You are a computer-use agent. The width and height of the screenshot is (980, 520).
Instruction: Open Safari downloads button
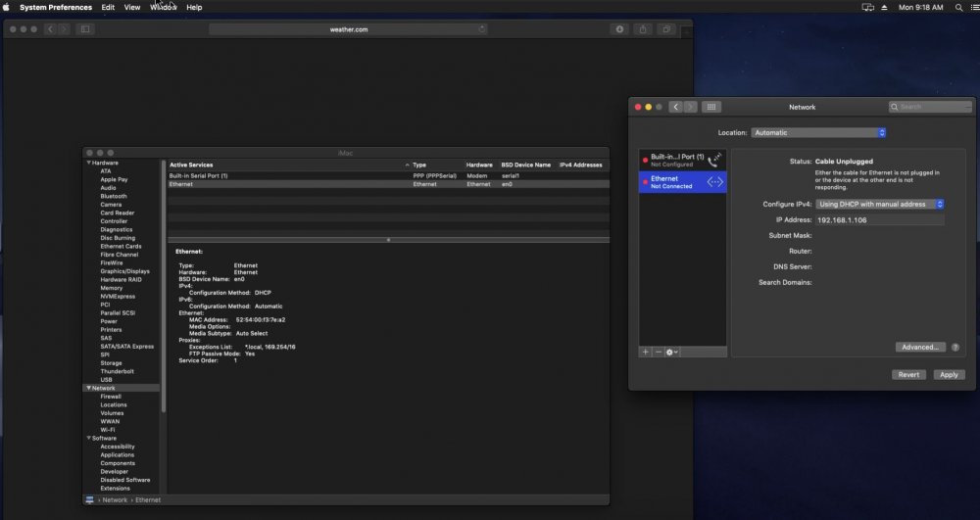click(619, 29)
